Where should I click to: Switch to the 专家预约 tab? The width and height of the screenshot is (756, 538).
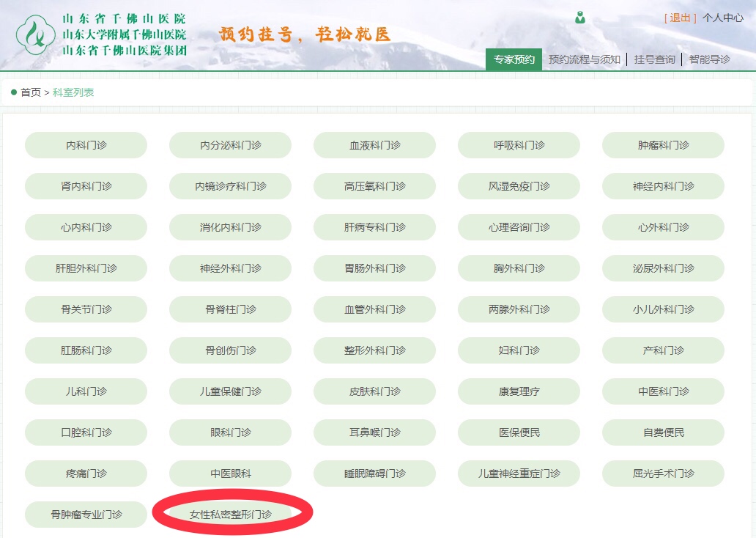pos(513,59)
